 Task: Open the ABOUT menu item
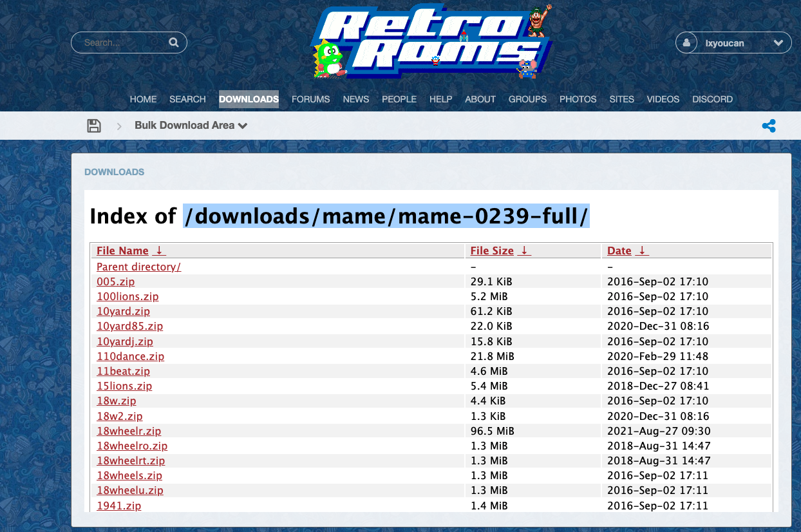click(x=480, y=99)
